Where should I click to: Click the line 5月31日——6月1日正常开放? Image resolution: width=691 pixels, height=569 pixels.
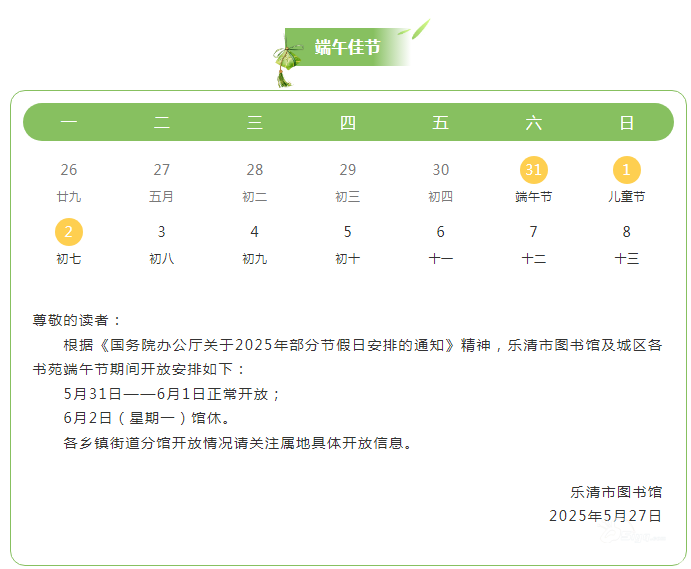click(x=171, y=394)
